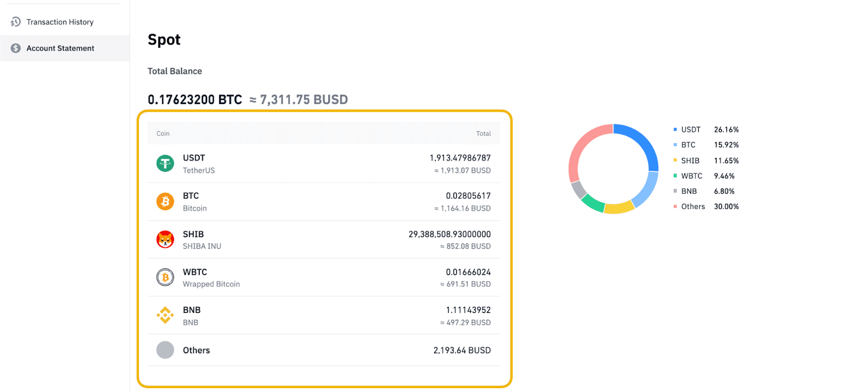This screenshot has height=392, width=868.
Task: Click the SHIB yellow legend square
Action: coord(675,160)
